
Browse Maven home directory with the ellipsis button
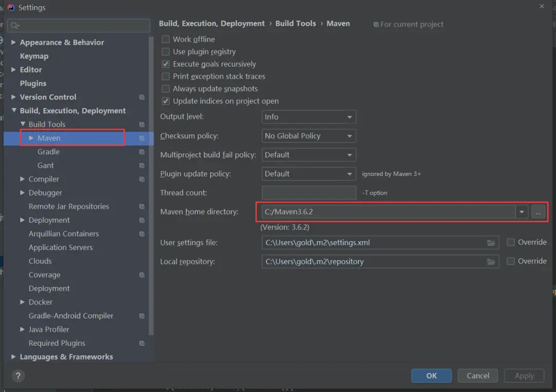click(x=538, y=212)
